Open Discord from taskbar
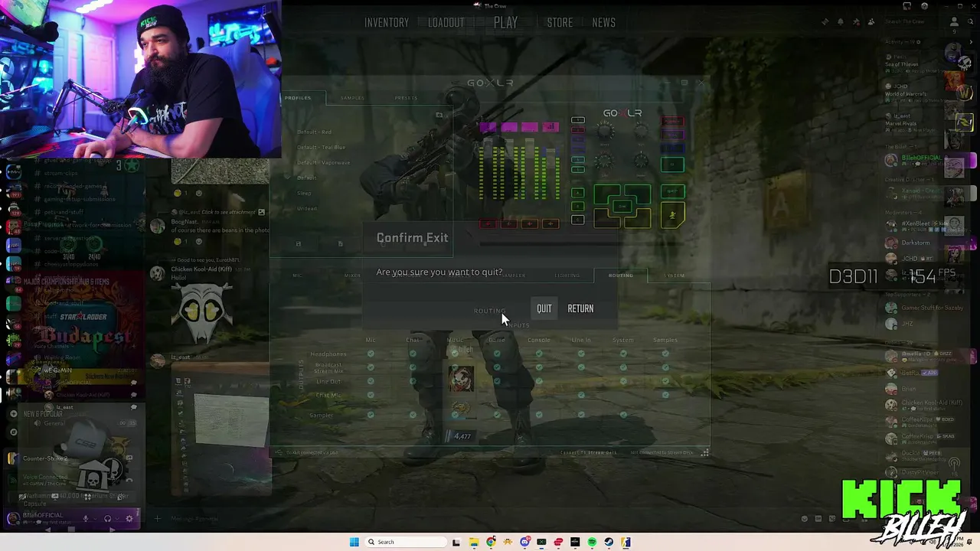Viewport: 980px width, 551px height. [524, 542]
